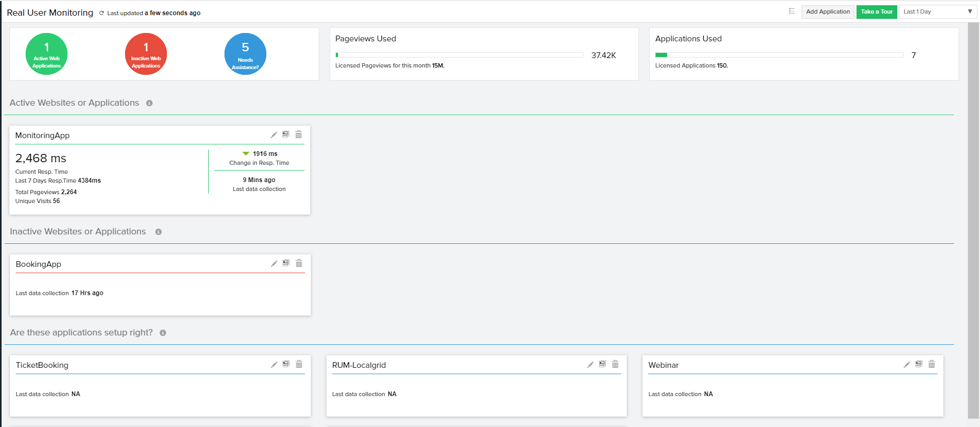The width and height of the screenshot is (980, 427).
Task: Click the 1916 ms change in response time
Action: click(265, 154)
